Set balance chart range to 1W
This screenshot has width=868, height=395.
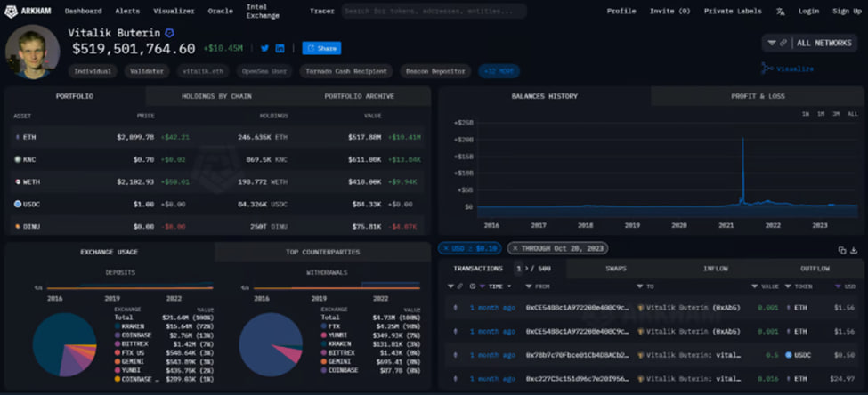(x=806, y=114)
